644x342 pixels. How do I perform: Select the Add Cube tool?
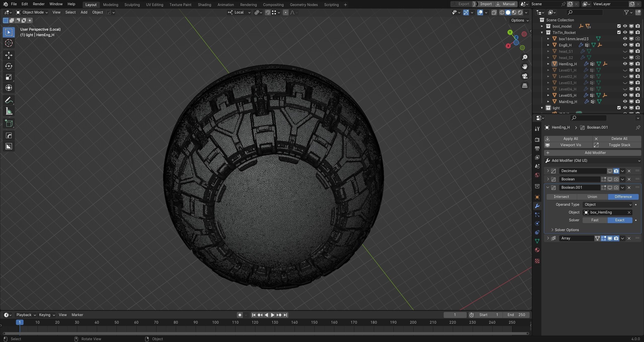[9, 123]
